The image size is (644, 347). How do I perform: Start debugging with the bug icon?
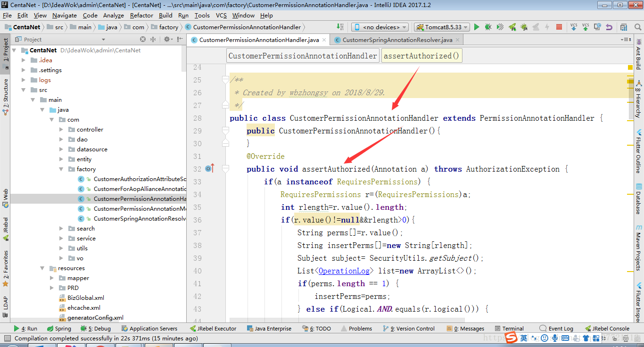pyautogui.click(x=488, y=27)
